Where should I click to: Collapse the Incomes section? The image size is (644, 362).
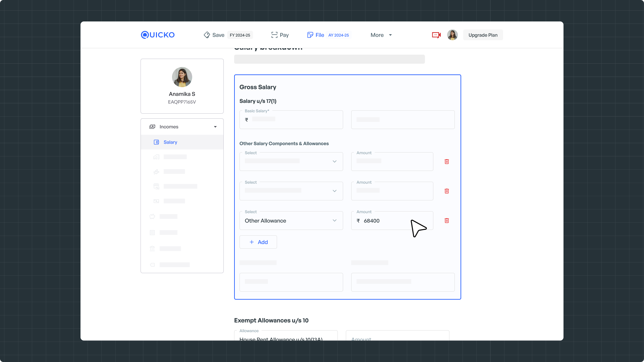(215, 127)
